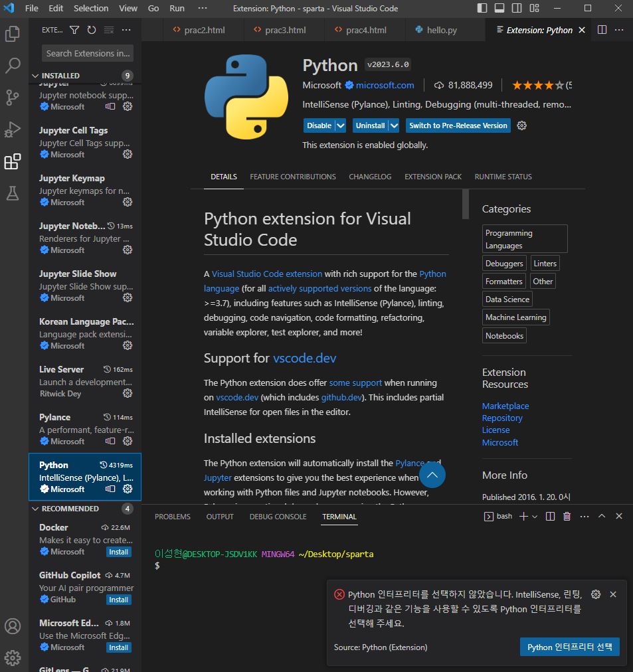Open the Extensions view icon
The image size is (633, 672).
click(x=13, y=161)
